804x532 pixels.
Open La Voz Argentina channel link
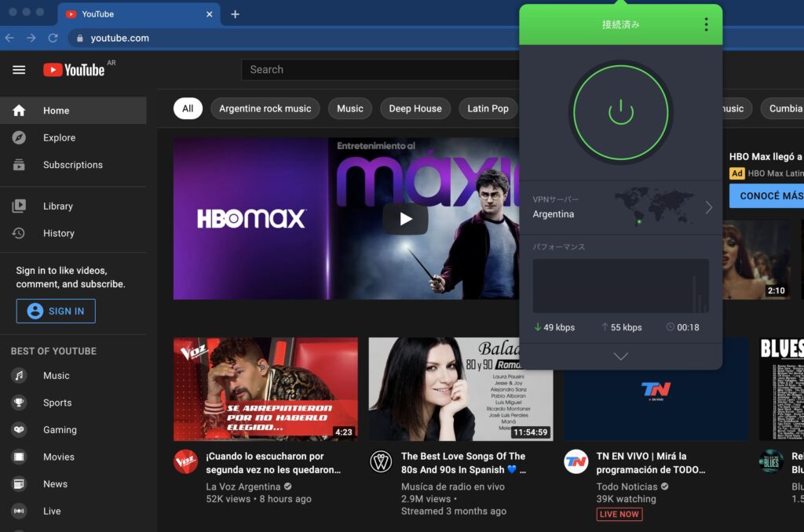tap(243, 486)
